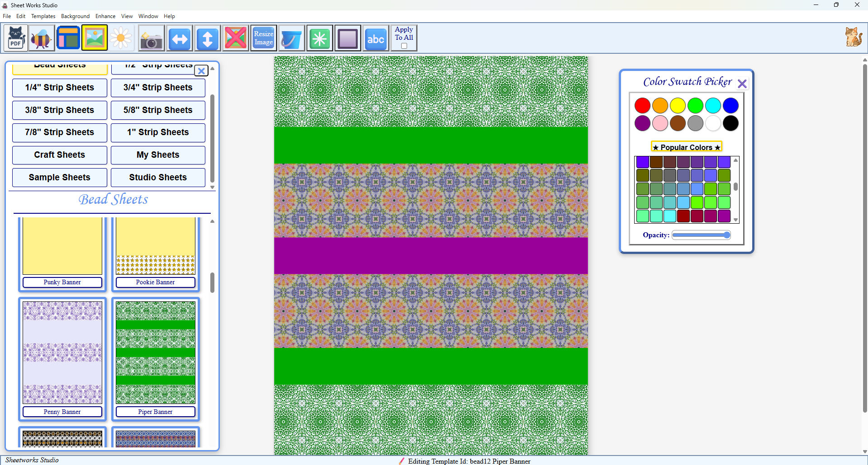The height and width of the screenshot is (465, 868).
Task: Flip the image horizontally
Action: (x=179, y=38)
